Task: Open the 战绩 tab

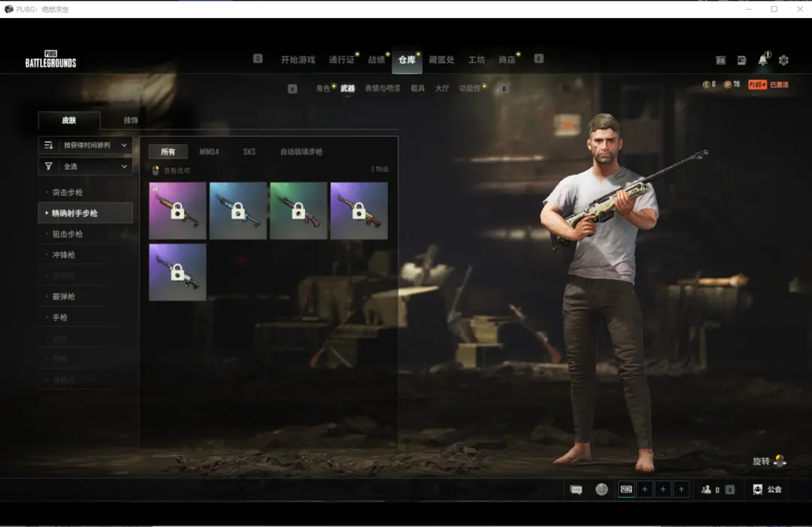Action: 377,59
